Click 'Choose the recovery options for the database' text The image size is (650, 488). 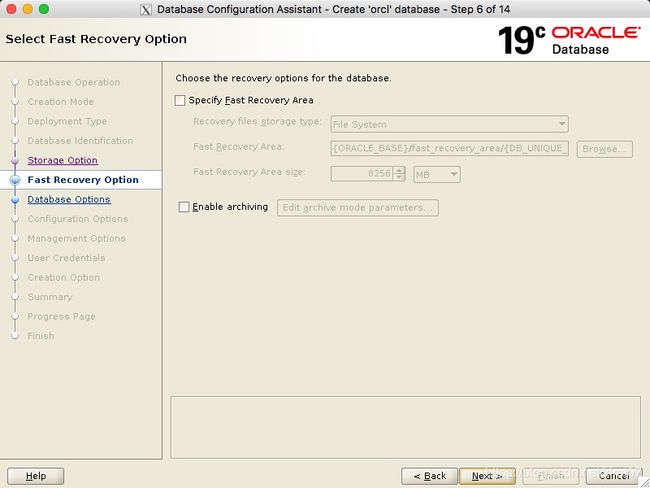click(x=283, y=78)
